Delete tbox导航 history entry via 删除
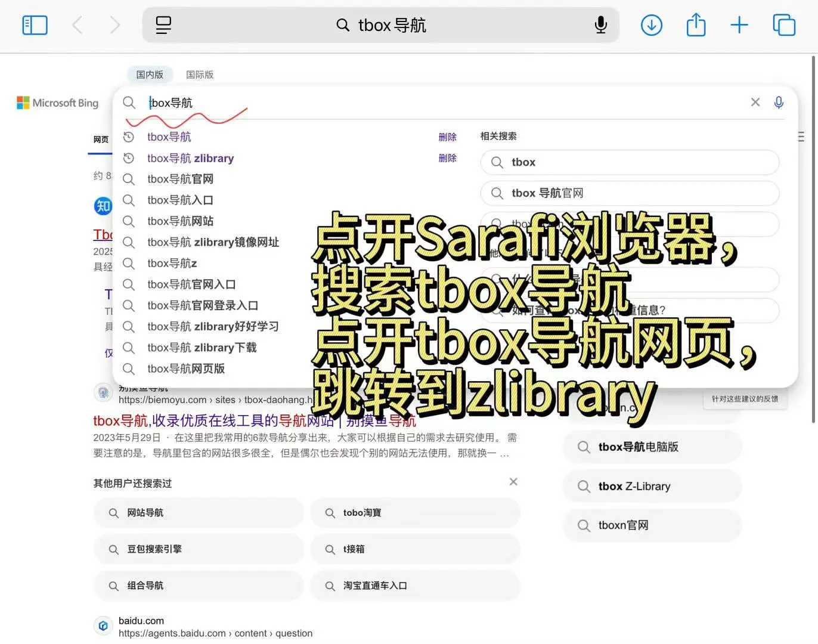 click(447, 137)
